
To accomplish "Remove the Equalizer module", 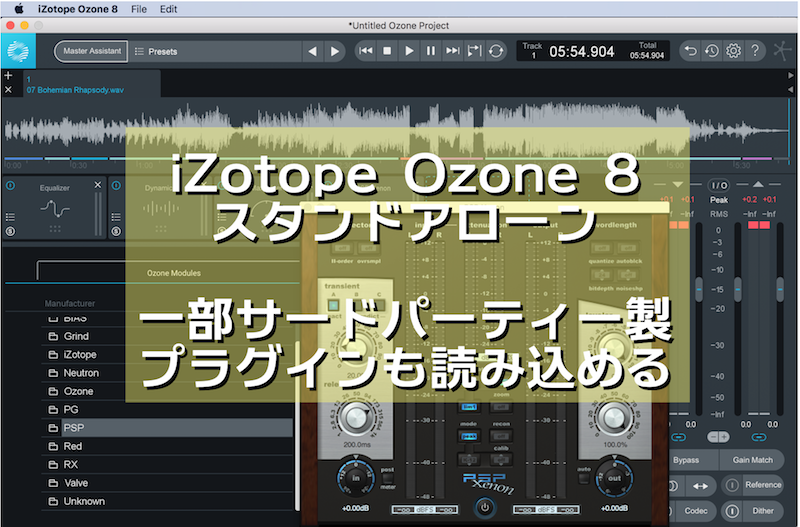I will pyautogui.click(x=98, y=185).
